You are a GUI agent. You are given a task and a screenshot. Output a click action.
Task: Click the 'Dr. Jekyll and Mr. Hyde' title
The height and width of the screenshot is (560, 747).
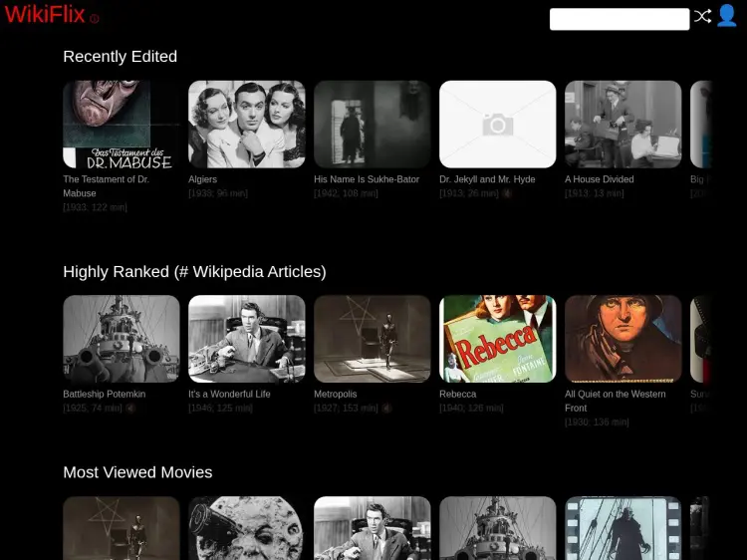(x=487, y=179)
